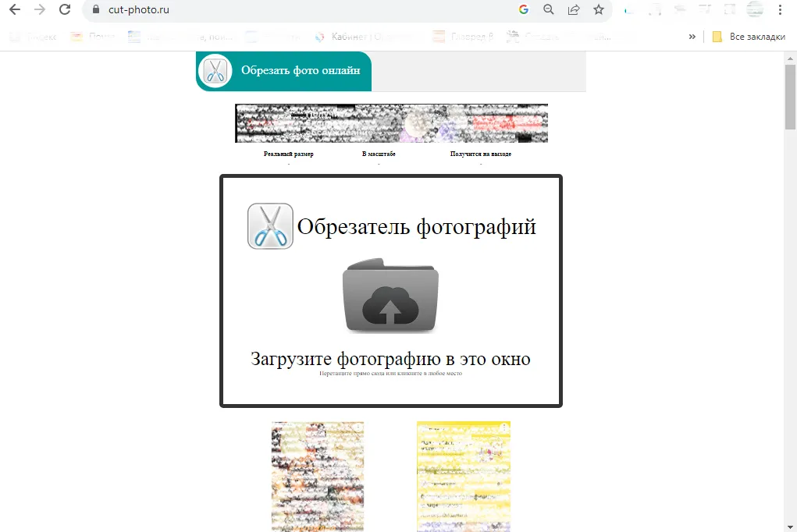Click the gray upload folder icon
Image resolution: width=797 pixels, height=532 pixels.
(x=390, y=296)
